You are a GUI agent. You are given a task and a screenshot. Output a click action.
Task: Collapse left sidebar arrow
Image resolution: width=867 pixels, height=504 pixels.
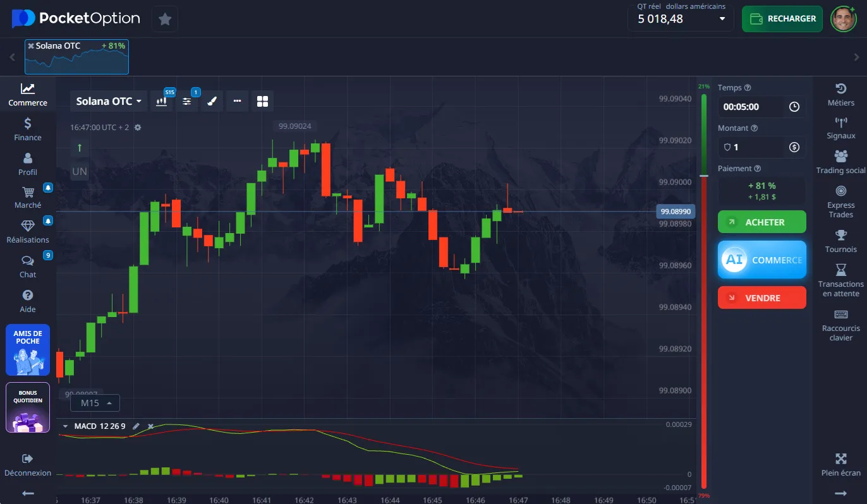pos(28,493)
